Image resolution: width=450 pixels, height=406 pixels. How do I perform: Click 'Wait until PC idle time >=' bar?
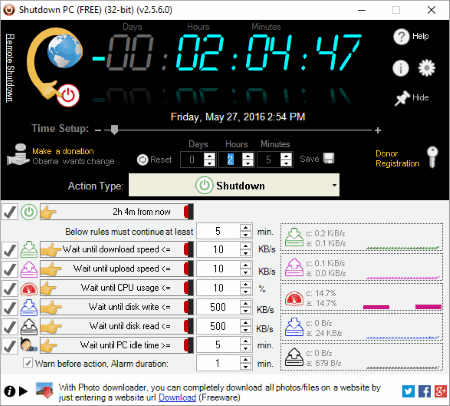[117, 345]
